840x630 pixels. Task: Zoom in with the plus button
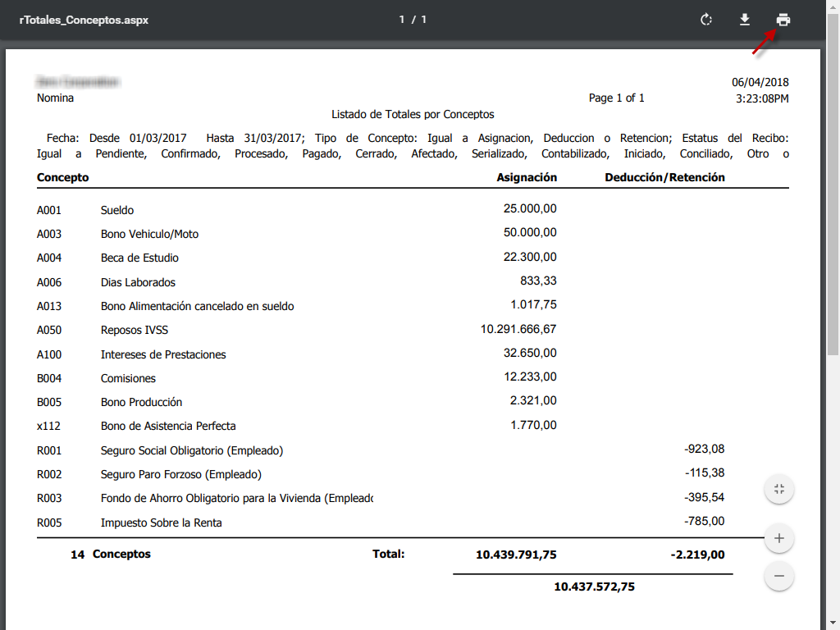(779, 539)
